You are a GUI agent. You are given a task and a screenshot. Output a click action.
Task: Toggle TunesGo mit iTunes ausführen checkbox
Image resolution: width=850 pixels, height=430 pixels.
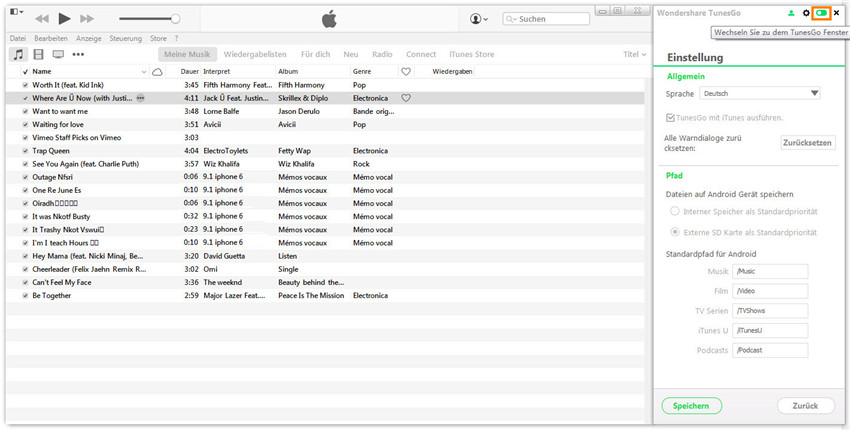[x=671, y=117]
